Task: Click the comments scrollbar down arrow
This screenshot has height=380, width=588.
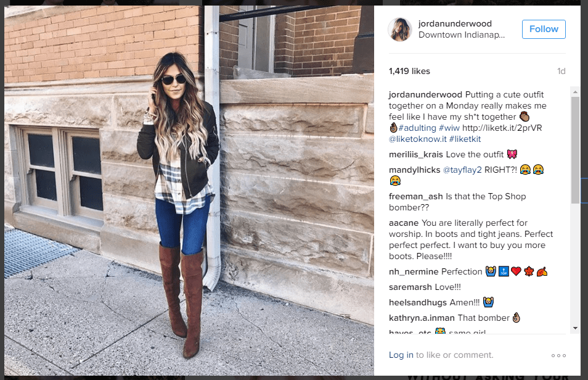Action: 575,328
